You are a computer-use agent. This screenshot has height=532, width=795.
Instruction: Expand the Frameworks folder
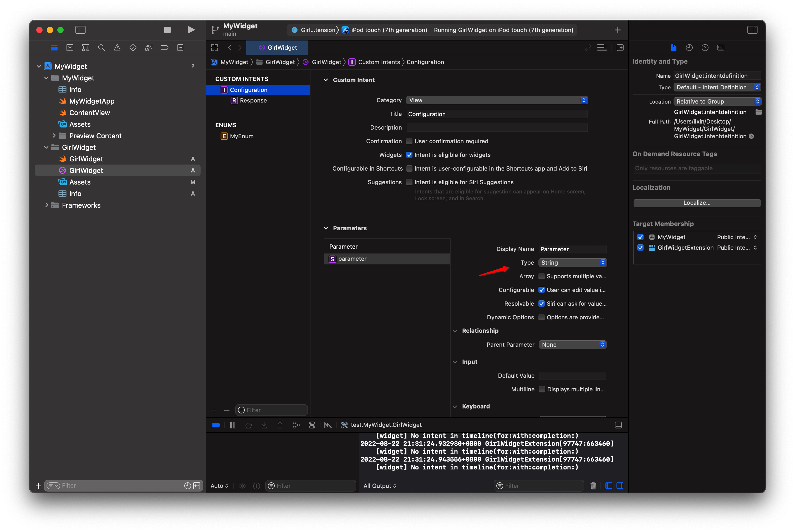(x=47, y=205)
